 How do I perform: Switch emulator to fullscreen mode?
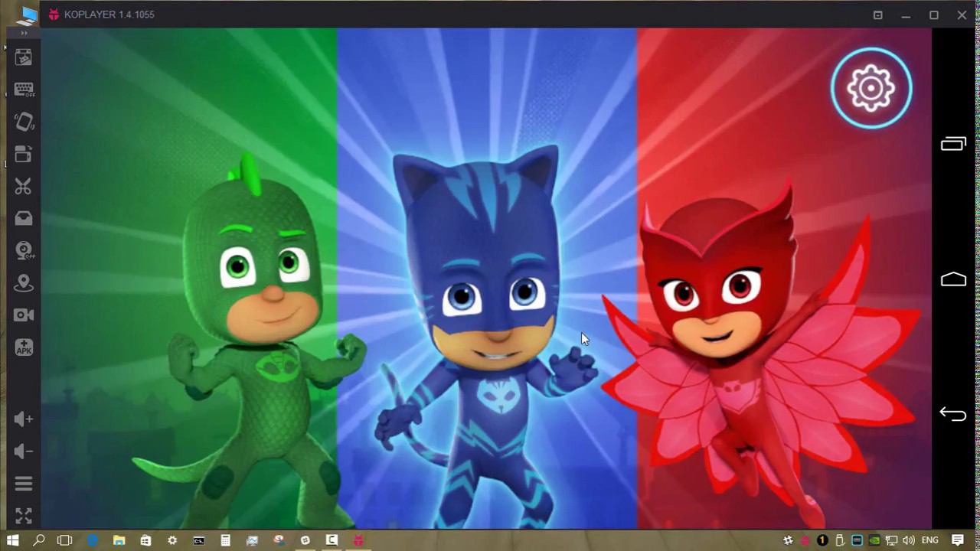[24, 516]
